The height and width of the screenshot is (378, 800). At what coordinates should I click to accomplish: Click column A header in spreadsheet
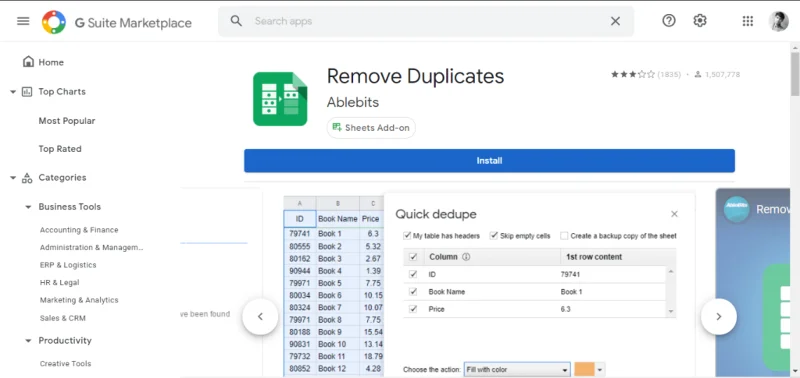(299, 204)
